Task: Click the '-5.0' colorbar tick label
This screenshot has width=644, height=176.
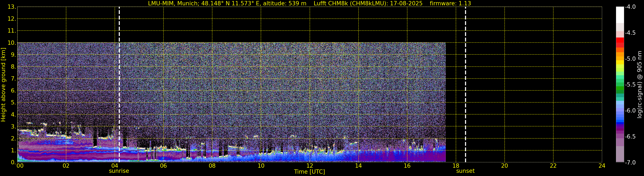Action: pos(630,59)
